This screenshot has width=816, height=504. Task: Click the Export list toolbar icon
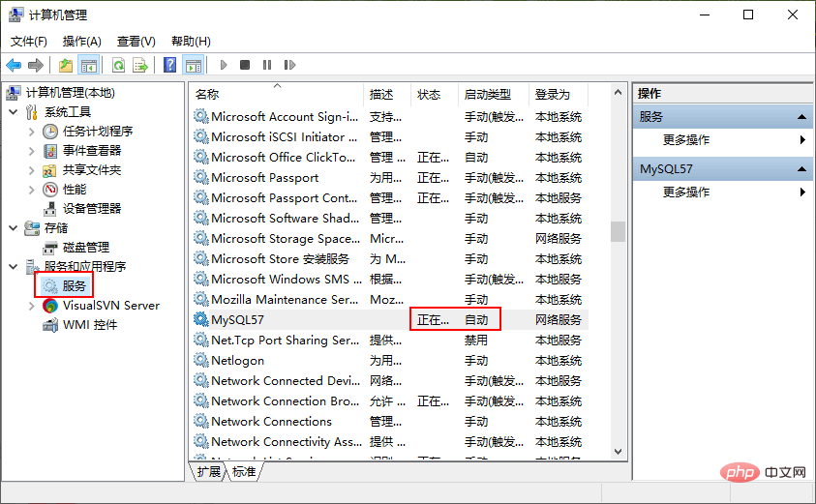(x=140, y=65)
